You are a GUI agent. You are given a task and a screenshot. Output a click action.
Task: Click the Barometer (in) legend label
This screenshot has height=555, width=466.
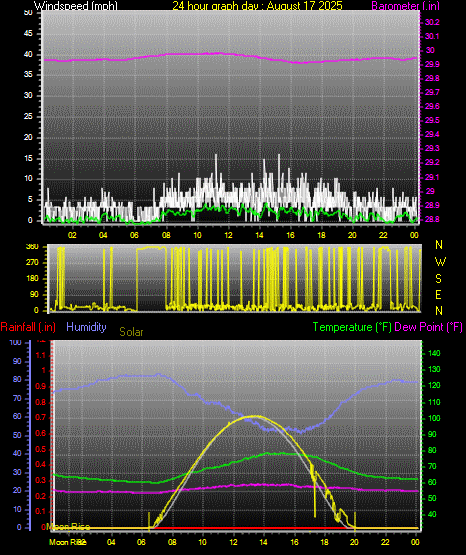tap(405, 6)
